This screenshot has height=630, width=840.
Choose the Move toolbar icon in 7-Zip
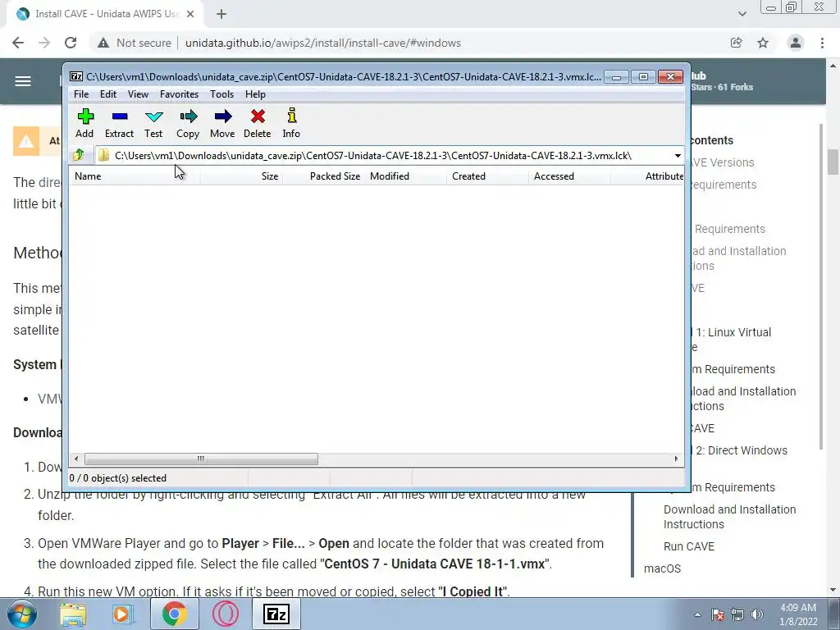pos(222,123)
